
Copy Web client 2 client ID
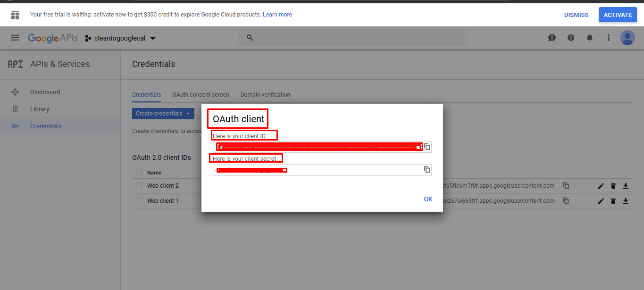pos(566,186)
